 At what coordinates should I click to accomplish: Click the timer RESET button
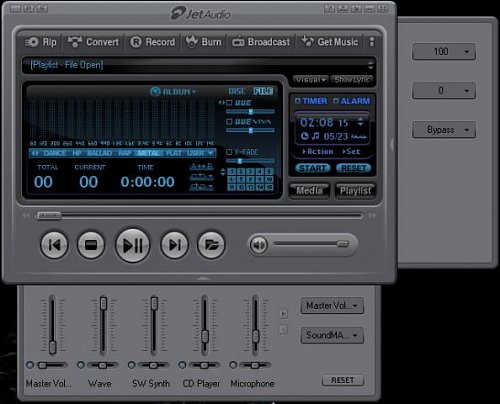[353, 168]
